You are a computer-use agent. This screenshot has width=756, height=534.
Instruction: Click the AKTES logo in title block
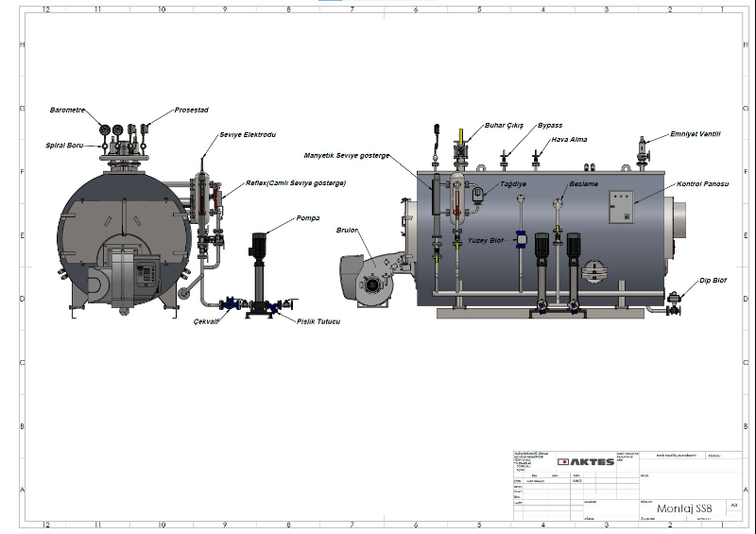[587, 461]
